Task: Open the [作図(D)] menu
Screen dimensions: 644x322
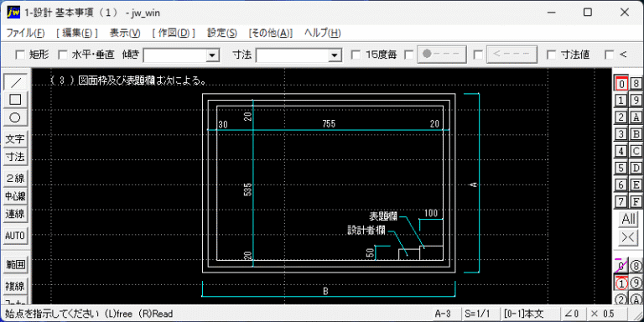Action: [x=174, y=33]
